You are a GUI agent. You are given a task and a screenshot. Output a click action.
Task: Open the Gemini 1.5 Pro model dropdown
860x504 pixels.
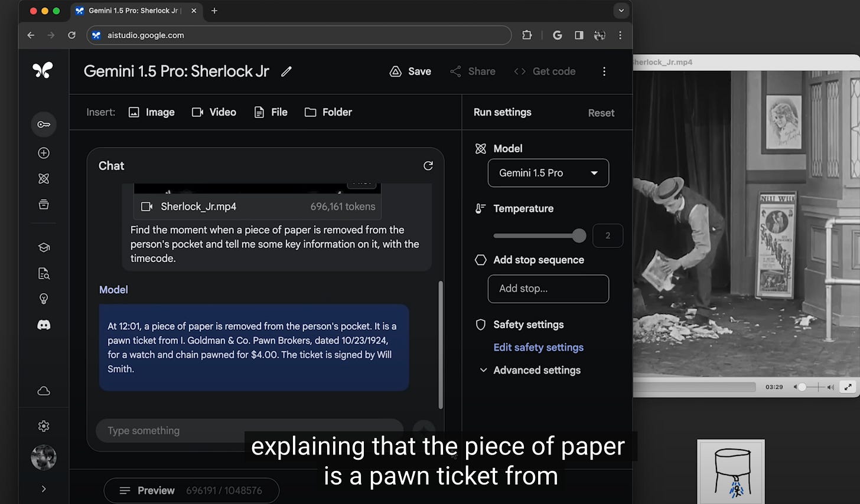[548, 173]
